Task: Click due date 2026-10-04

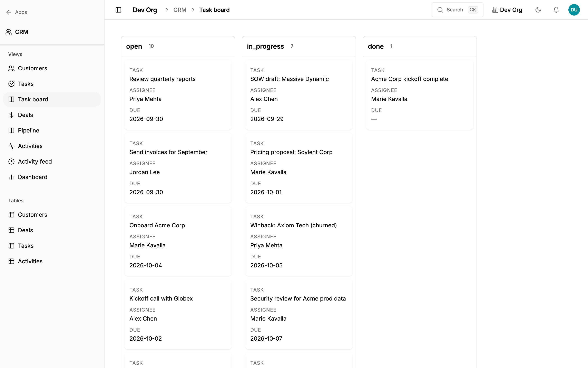Action: pyautogui.click(x=146, y=265)
